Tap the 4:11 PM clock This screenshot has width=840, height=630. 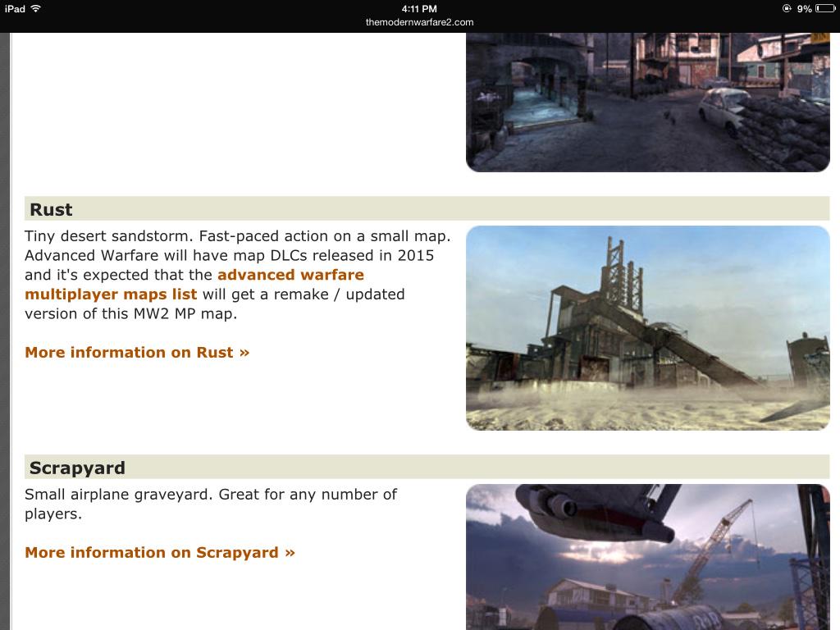pyautogui.click(x=419, y=8)
